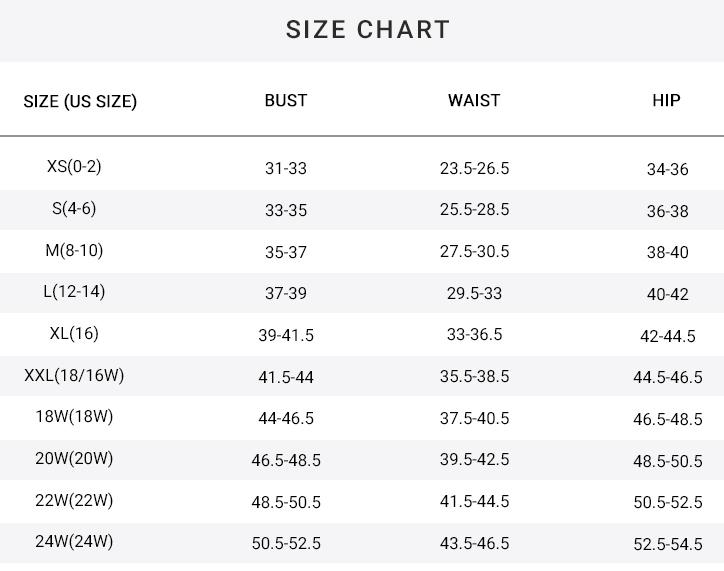This screenshot has width=724, height=571.
Task: Select the XL(16) size label
Action: [x=74, y=333]
